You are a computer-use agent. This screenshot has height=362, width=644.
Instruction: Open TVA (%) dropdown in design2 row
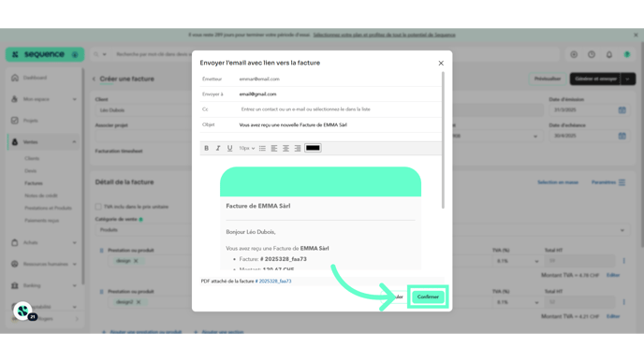[517, 302]
